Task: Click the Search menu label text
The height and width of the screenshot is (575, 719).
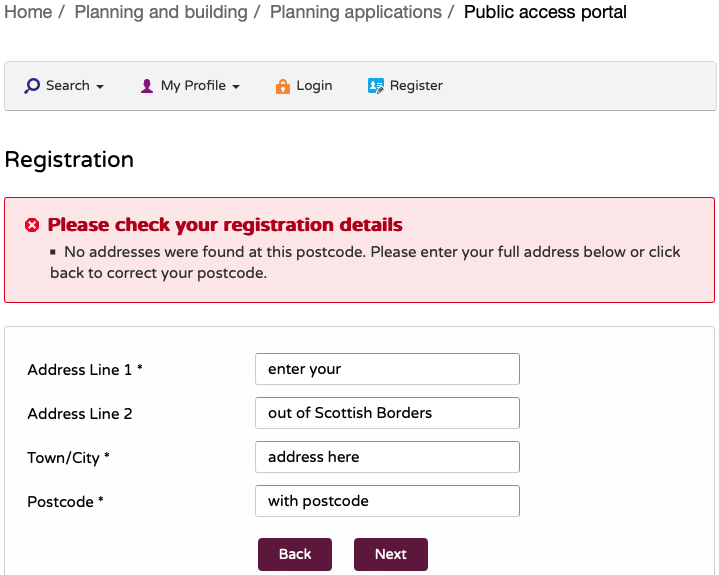Action: point(68,86)
